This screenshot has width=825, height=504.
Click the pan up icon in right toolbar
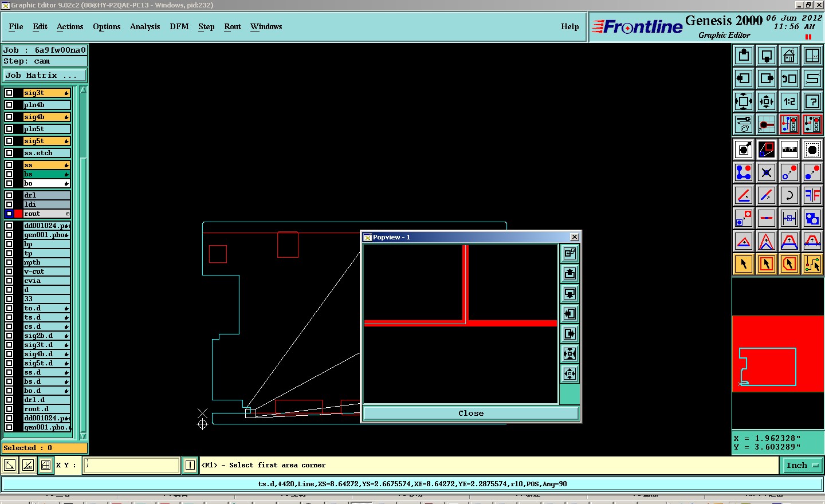744,56
